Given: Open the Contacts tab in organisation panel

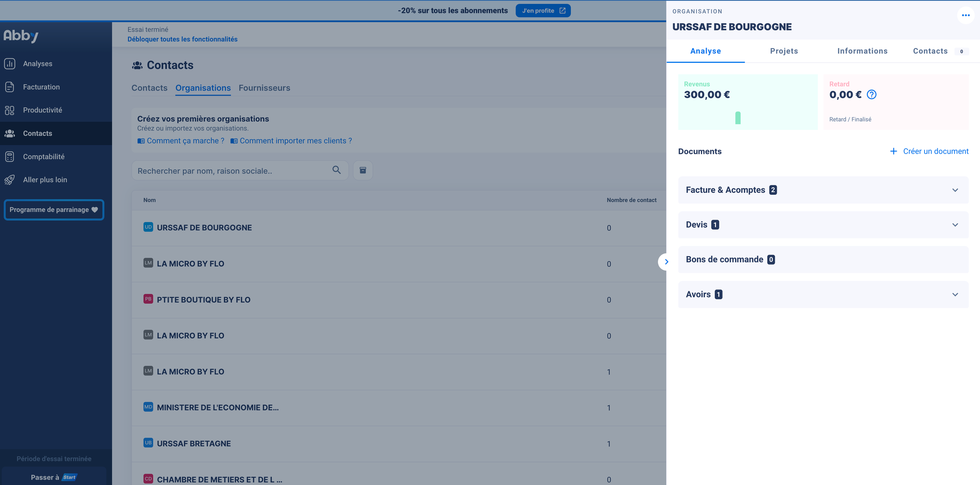Looking at the screenshot, I should tap(940, 51).
